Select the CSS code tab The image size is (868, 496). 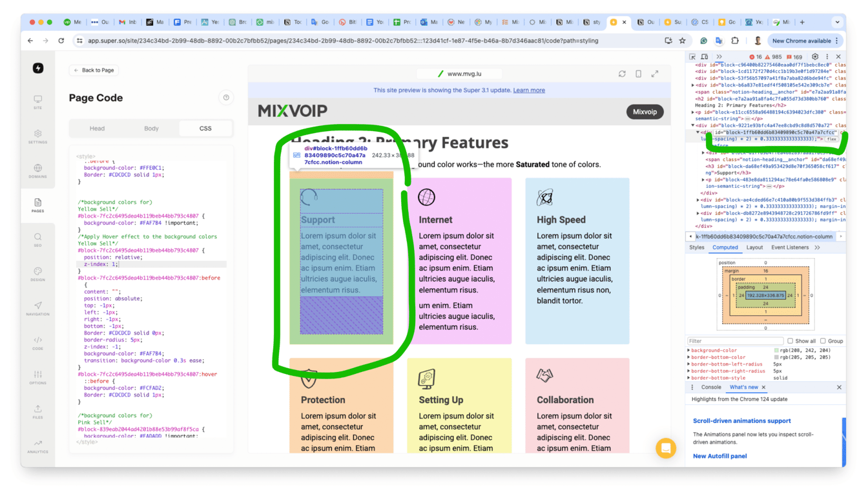[x=205, y=129]
